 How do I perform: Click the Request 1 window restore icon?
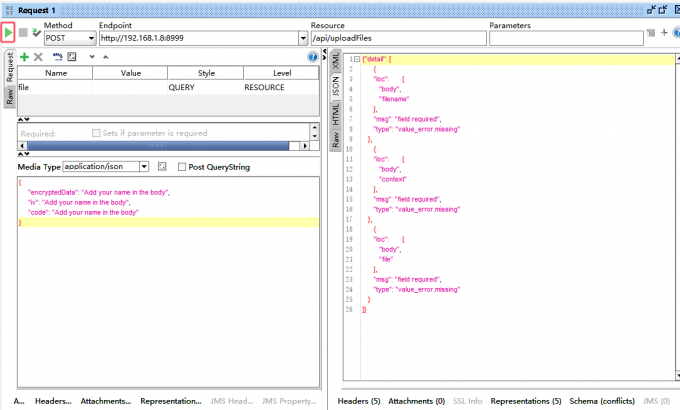tap(651, 10)
